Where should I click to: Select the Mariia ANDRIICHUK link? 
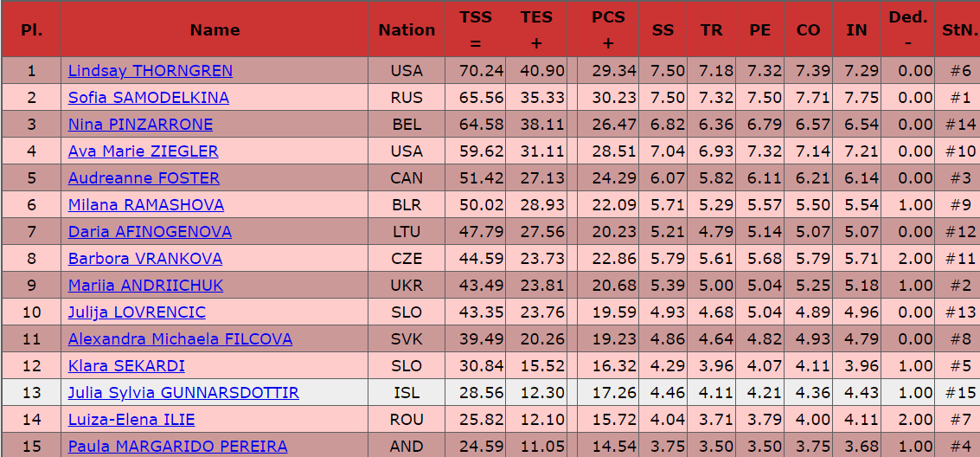145,286
